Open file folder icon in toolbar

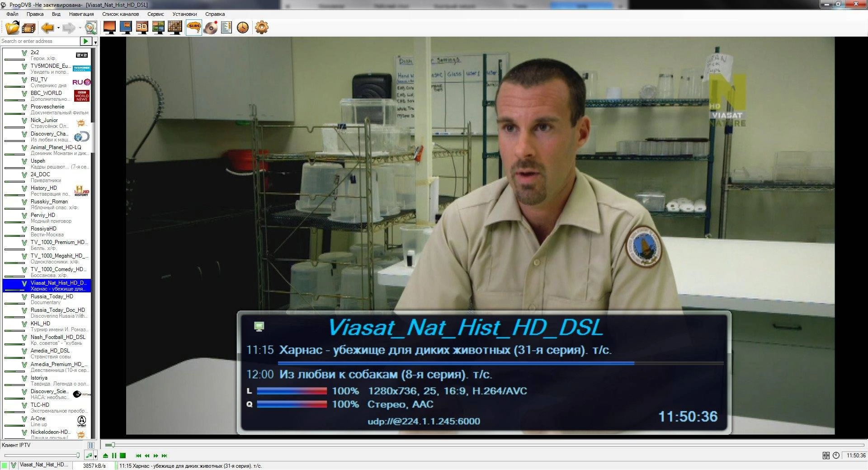click(x=12, y=28)
